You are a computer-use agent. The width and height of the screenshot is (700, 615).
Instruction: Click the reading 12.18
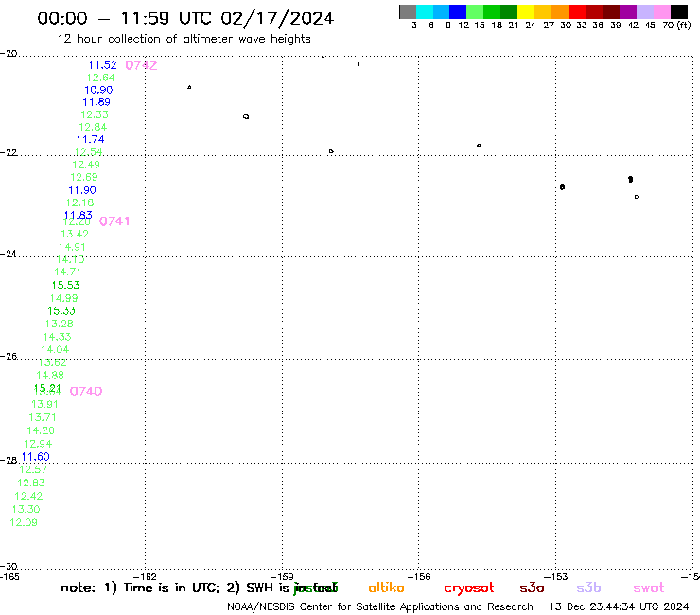80,202
